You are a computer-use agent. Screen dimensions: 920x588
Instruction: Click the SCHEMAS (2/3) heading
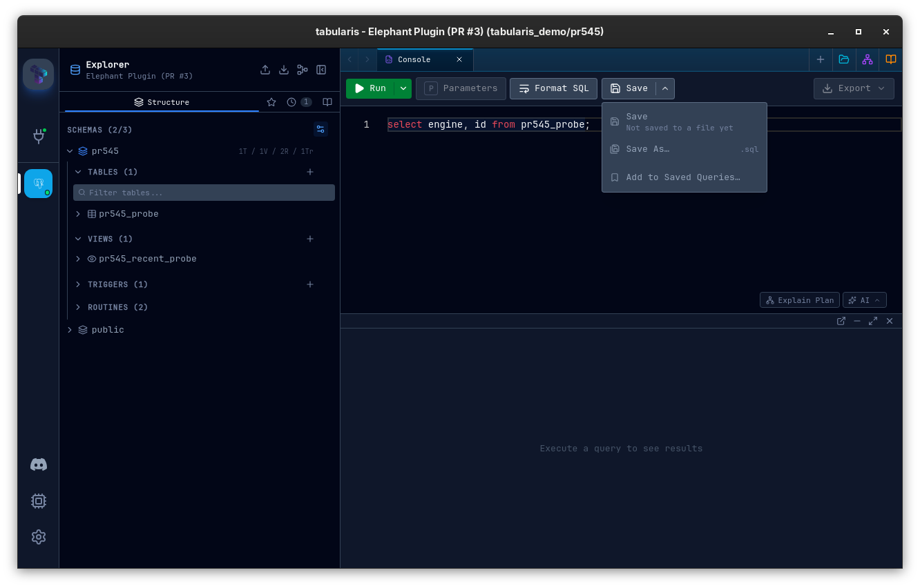coord(99,130)
